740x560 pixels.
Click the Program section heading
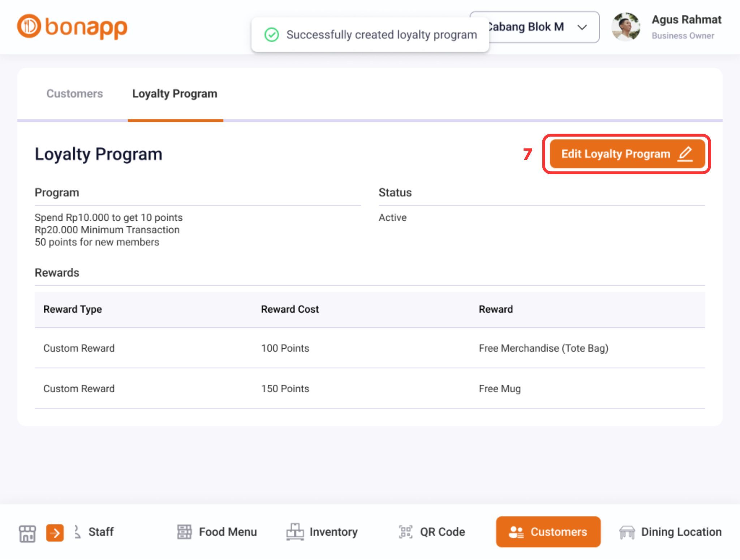pyautogui.click(x=57, y=193)
